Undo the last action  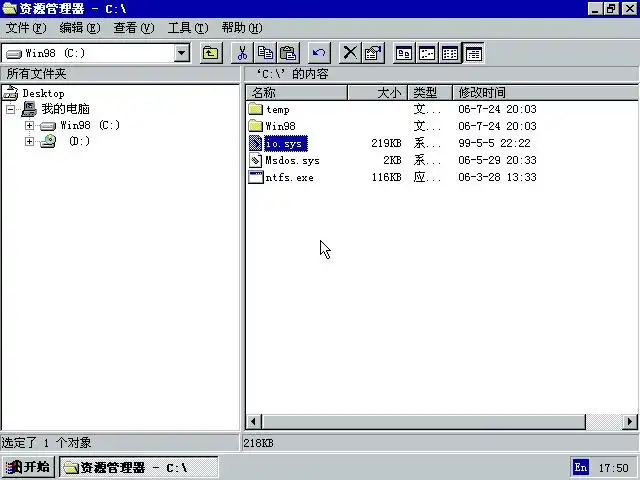(319, 53)
